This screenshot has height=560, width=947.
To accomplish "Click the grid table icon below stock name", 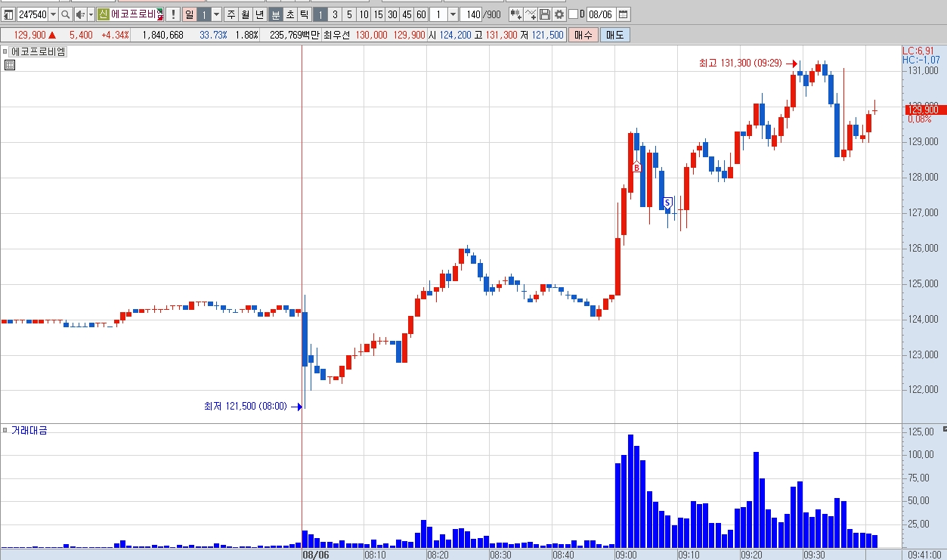I will [x=10, y=65].
